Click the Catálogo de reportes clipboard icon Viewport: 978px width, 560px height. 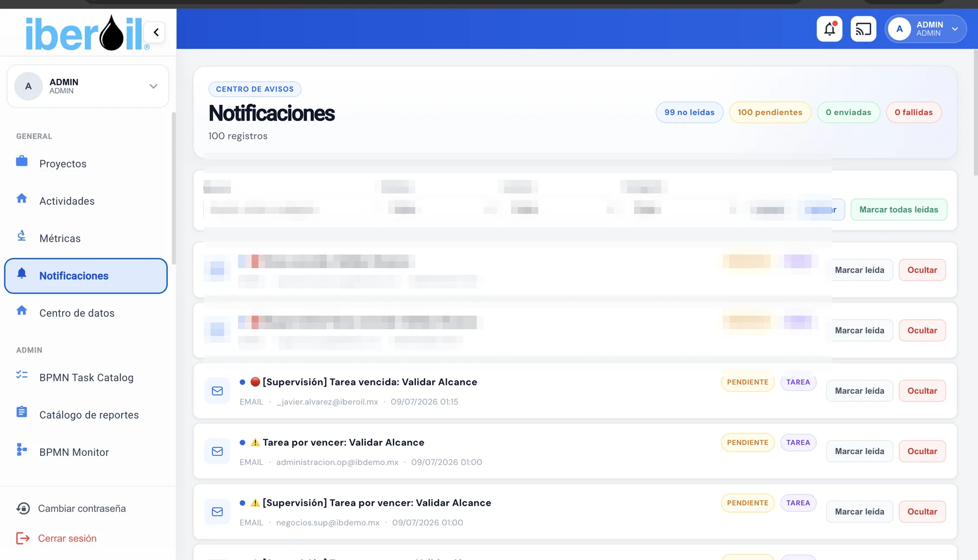point(22,412)
